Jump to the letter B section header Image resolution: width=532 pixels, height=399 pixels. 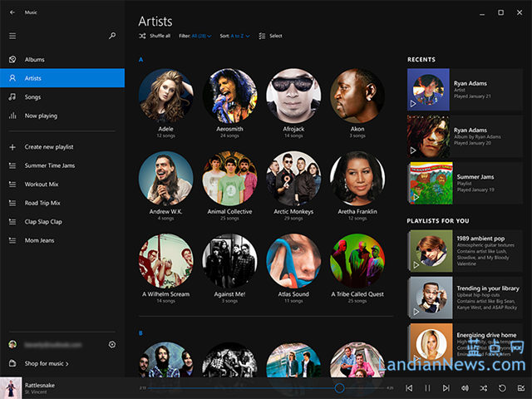[140, 333]
